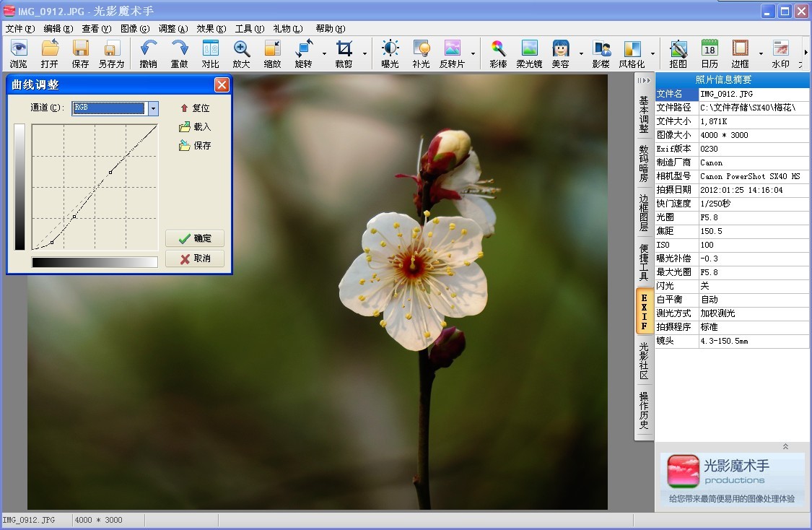Click the middle control point on curve

pyautogui.click(x=74, y=216)
